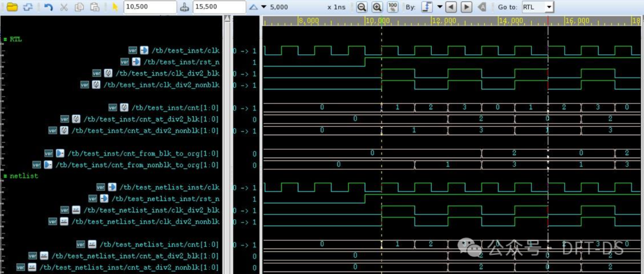Click the 12,000 mark on the time ruler
644x274 pixels.
(444, 21)
